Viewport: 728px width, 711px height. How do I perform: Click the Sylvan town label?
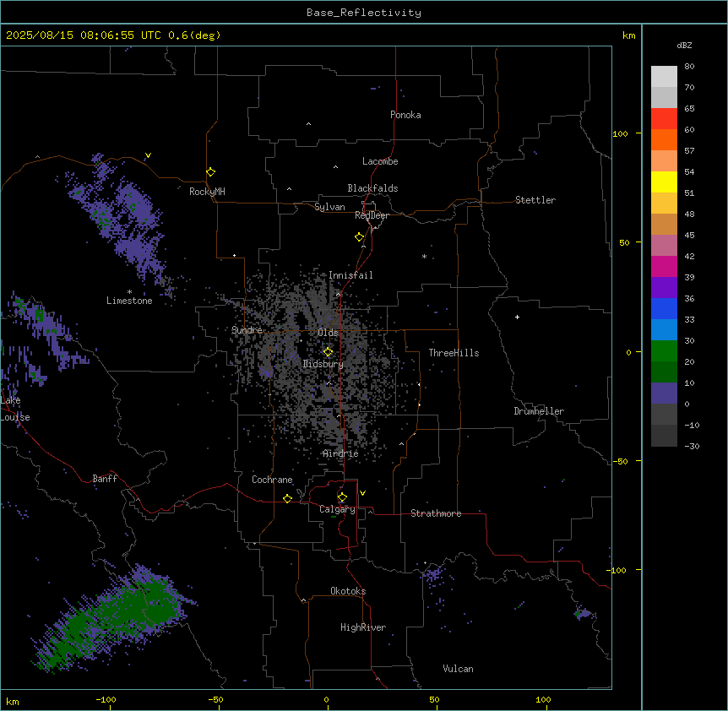pyautogui.click(x=329, y=207)
